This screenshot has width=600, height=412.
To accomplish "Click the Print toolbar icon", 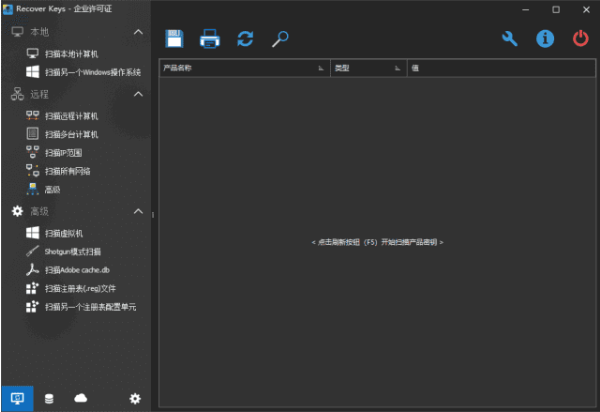I will 210,39.
